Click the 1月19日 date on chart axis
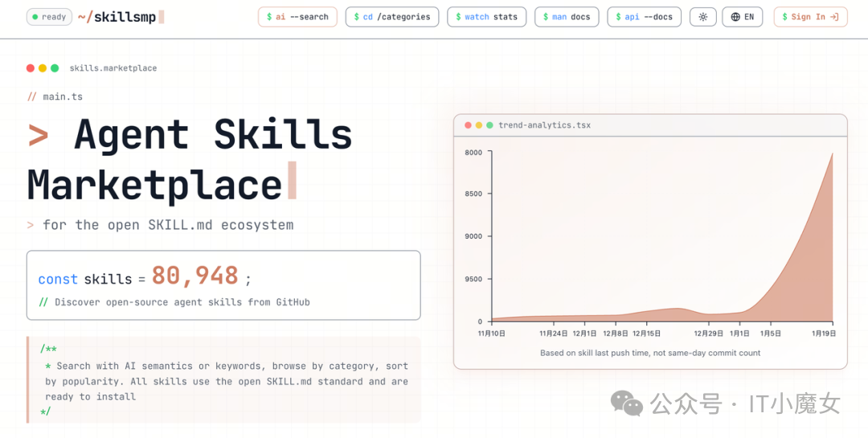868x438 pixels. (x=823, y=334)
